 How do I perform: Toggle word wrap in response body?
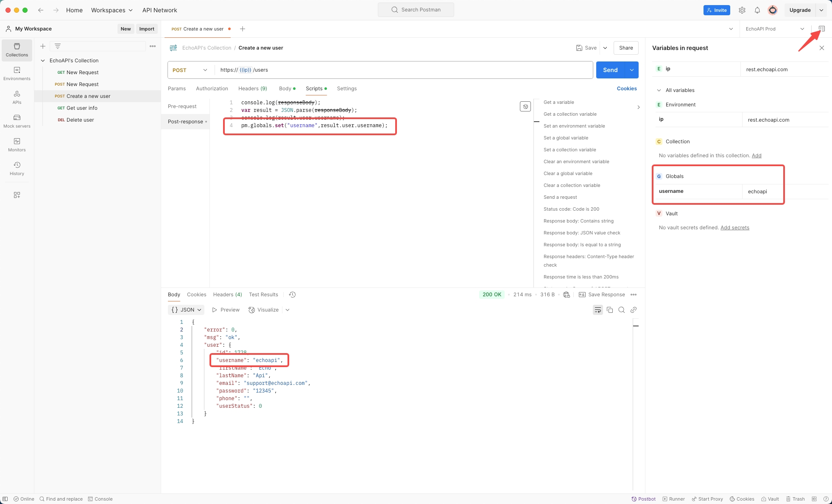tap(598, 310)
